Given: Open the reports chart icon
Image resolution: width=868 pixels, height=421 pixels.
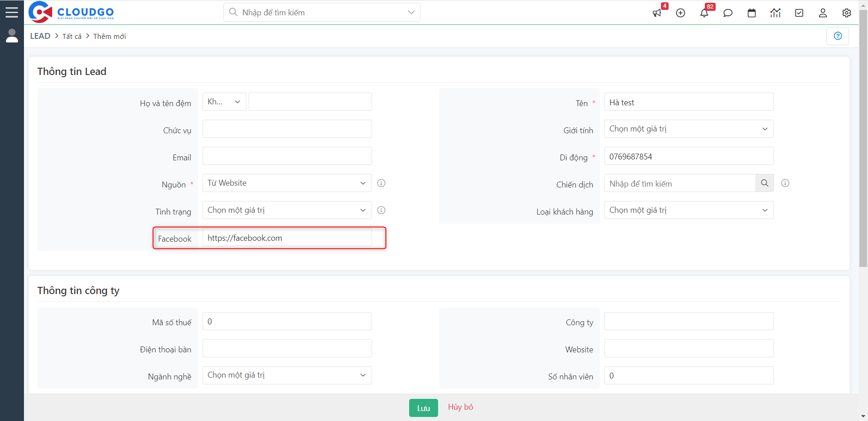Looking at the screenshot, I should click(x=775, y=13).
